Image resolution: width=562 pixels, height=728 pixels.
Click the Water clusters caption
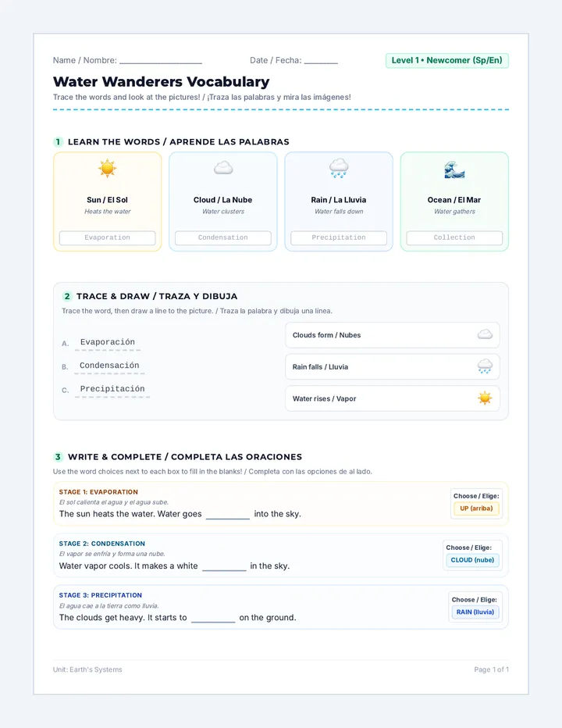coord(223,211)
